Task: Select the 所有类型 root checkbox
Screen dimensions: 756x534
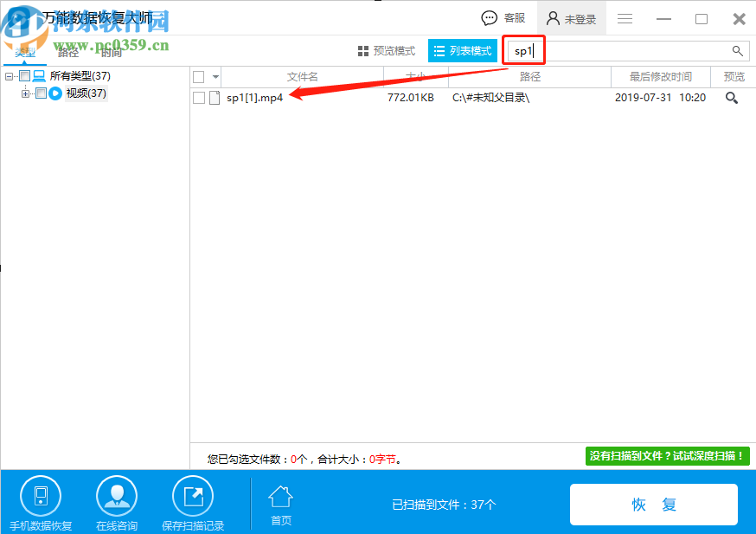Action: tap(23, 75)
